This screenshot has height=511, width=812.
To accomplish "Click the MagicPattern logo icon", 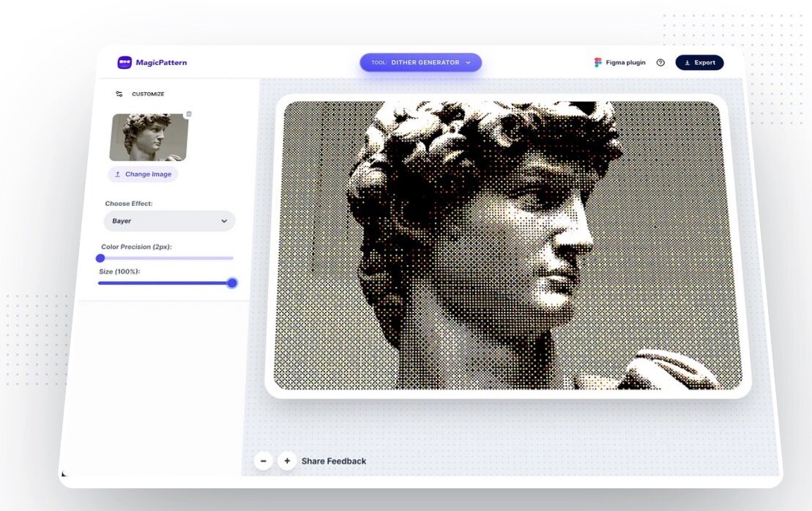I will tap(124, 63).
